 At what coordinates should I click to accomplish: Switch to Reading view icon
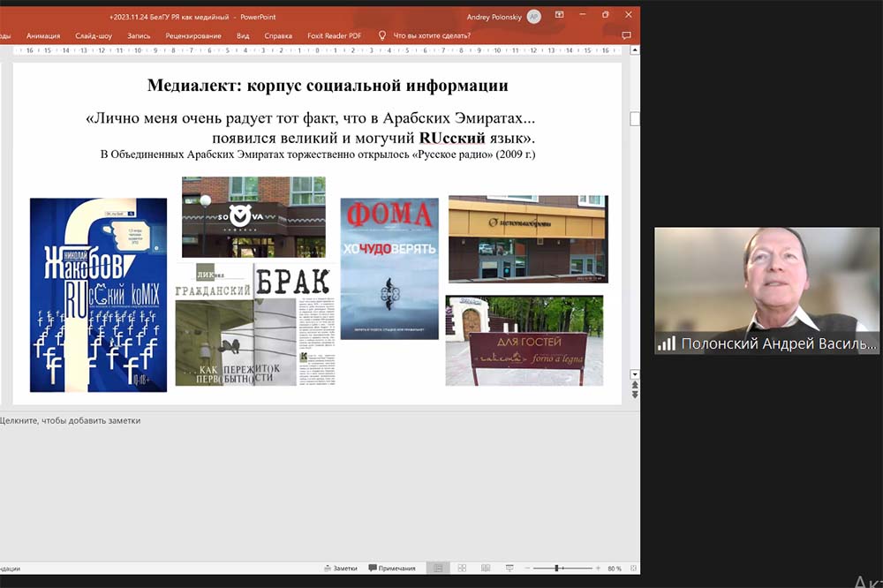[x=485, y=568]
